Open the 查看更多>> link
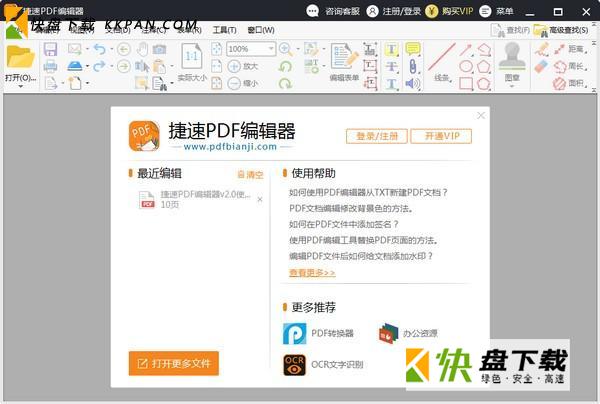This screenshot has width=600, height=404. (312, 273)
